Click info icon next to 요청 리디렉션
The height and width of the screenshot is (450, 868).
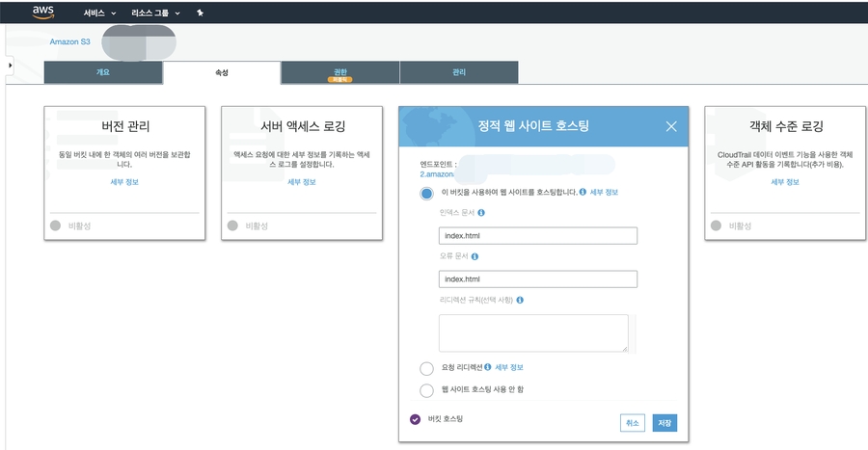pos(488,367)
